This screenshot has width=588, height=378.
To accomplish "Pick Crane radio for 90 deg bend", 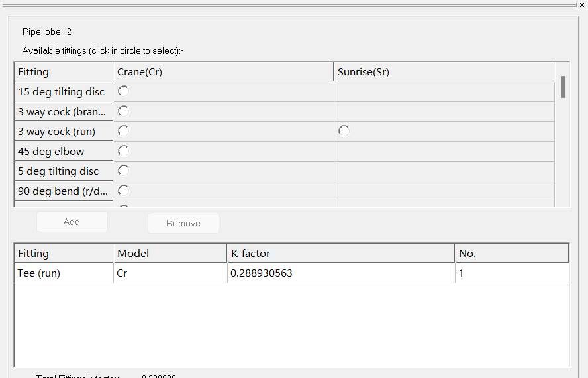I will click(123, 191).
